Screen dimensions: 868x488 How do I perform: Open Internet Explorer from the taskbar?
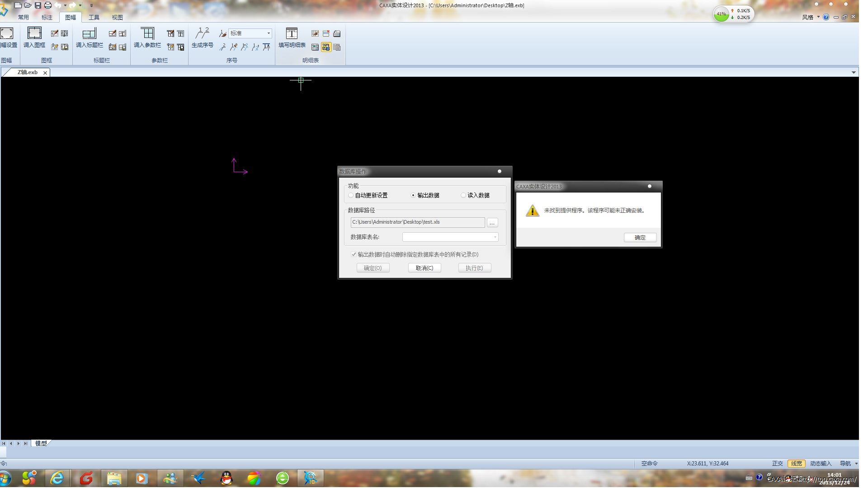[57, 478]
